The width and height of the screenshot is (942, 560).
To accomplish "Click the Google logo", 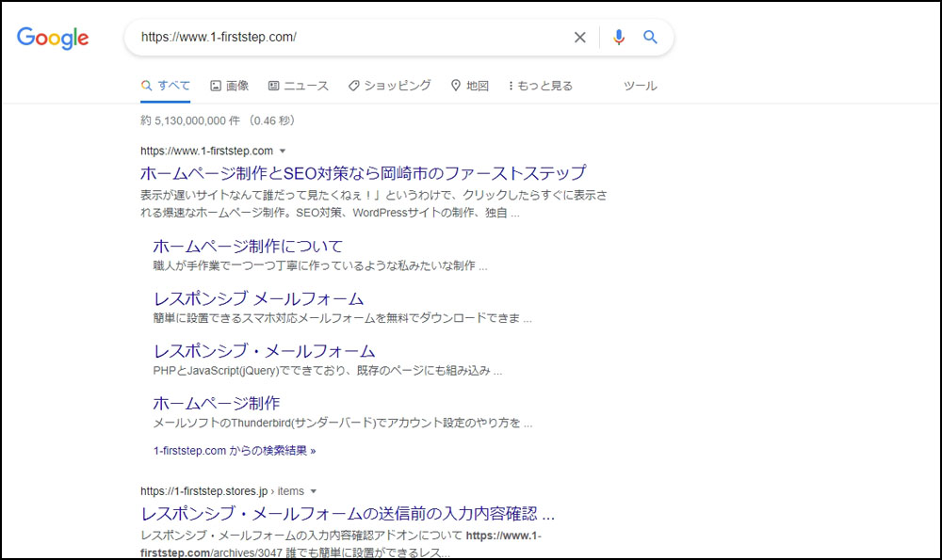I will coord(53,38).
